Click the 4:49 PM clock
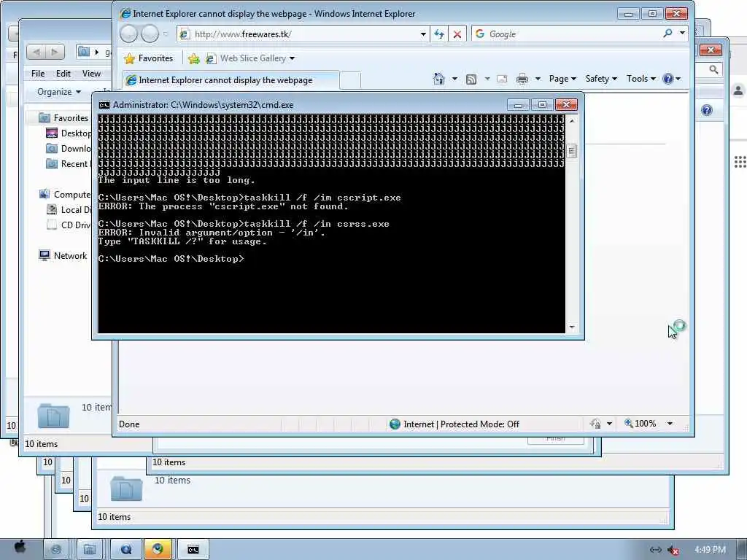747x560 pixels. [710, 550]
